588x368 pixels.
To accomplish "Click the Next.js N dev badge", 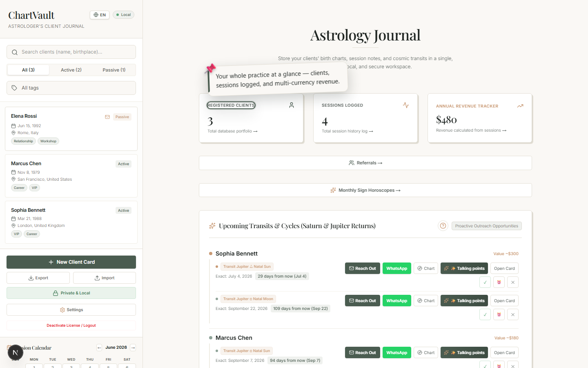I will click(x=16, y=352).
